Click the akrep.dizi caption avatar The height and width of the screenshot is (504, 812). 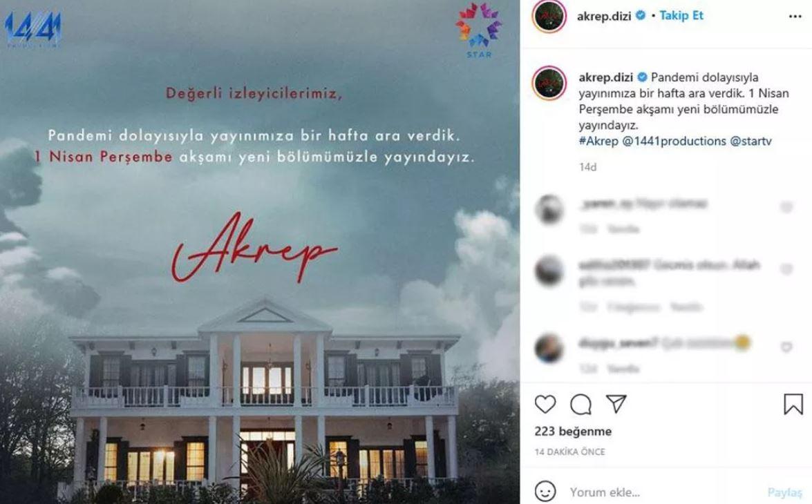point(549,83)
